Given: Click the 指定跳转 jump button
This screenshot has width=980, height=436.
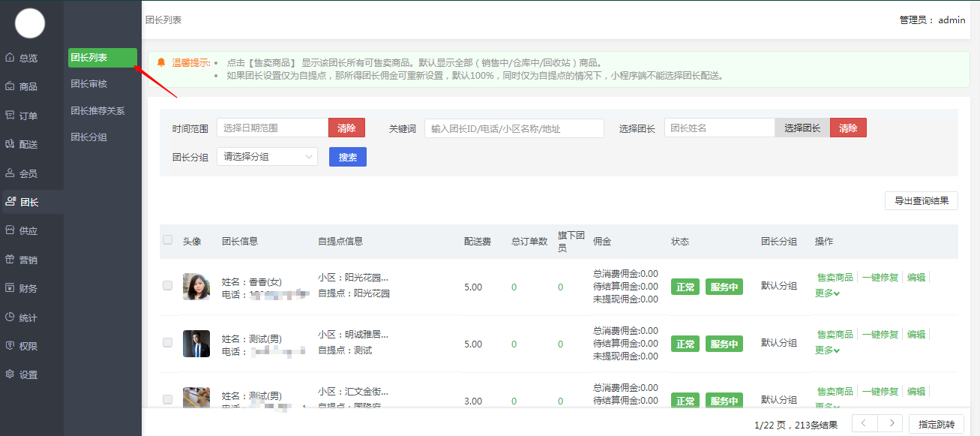Looking at the screenshot, I should tap(937, 424).
